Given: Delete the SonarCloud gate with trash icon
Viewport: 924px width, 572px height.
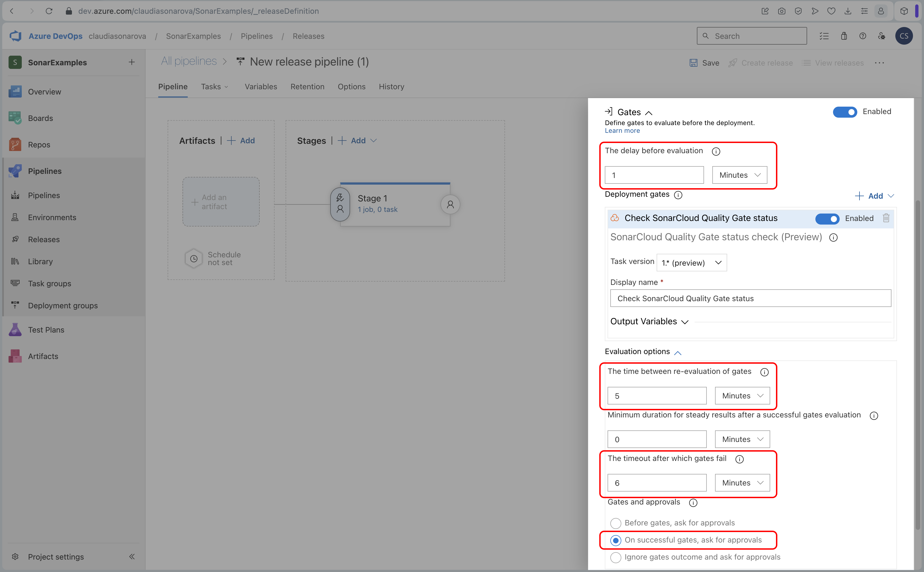Looking at the screenshot, I should 886,218.
